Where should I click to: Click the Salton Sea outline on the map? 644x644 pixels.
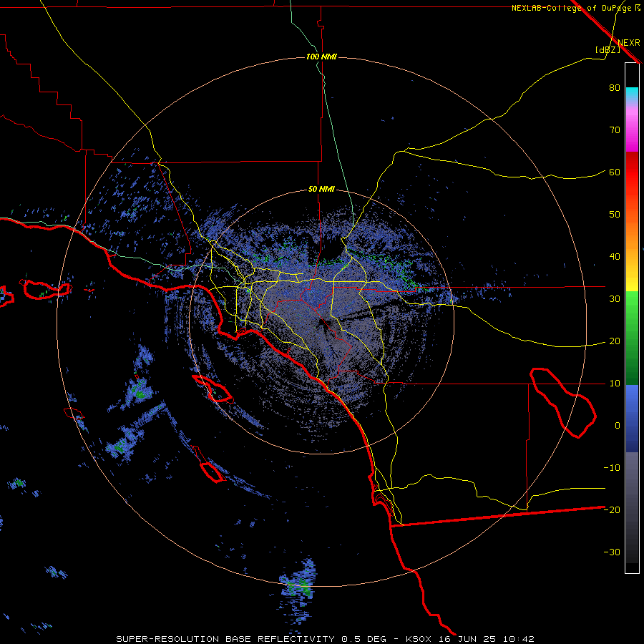click(x=562, y=402)
